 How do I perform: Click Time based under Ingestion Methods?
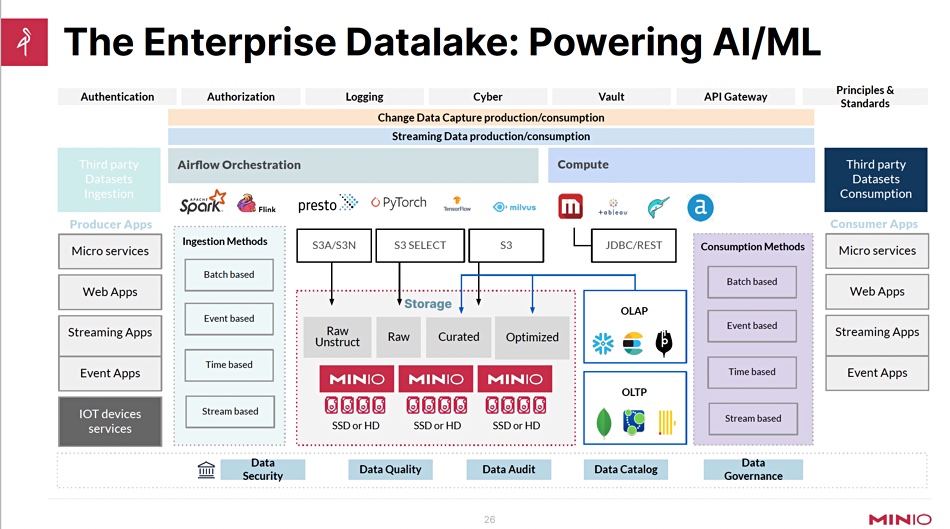tap(229, 365)
